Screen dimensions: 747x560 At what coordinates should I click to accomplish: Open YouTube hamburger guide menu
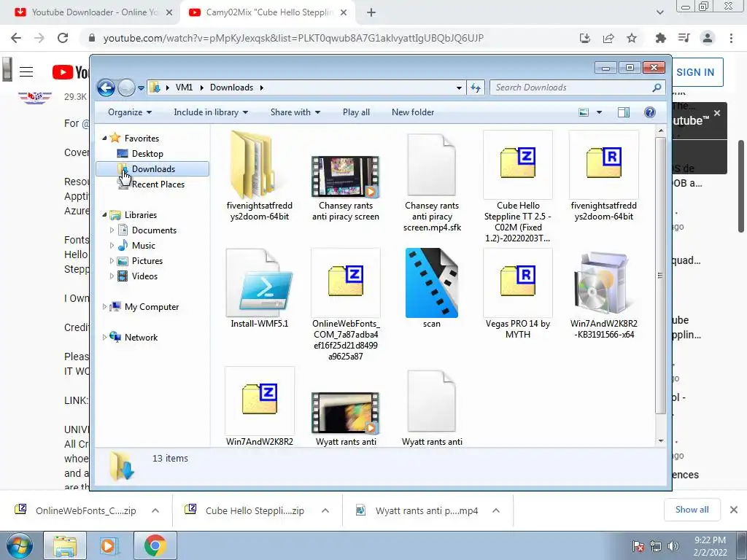pyautogui.click(x=26, y=72)
